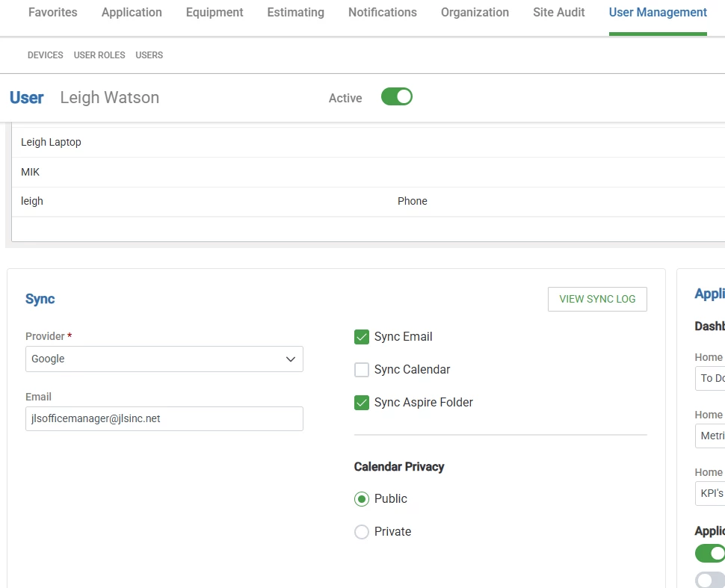Select the User Management tab

coord(658,13)
